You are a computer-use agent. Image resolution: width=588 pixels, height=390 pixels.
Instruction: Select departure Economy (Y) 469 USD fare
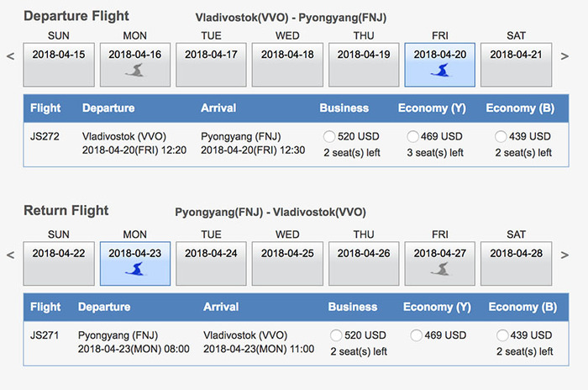pos(412,136)
